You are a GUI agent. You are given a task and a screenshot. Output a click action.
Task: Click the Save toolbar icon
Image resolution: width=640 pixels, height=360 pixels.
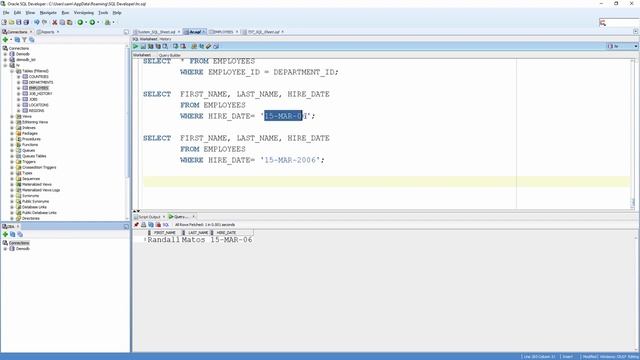19,22
